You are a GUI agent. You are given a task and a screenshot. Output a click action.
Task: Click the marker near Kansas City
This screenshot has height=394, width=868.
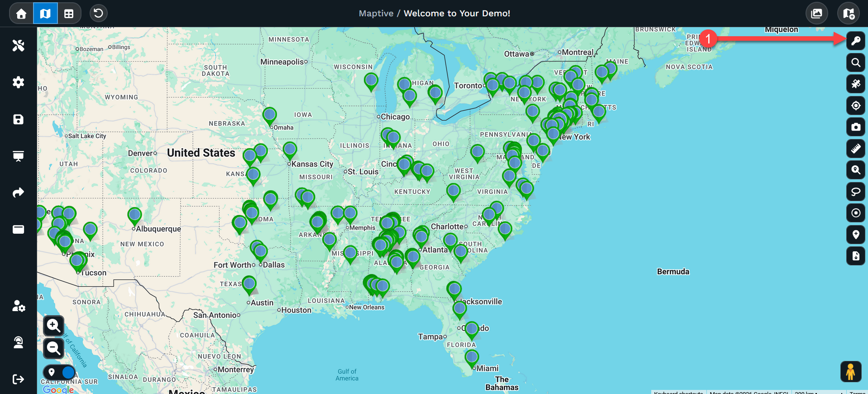point(290,151)
